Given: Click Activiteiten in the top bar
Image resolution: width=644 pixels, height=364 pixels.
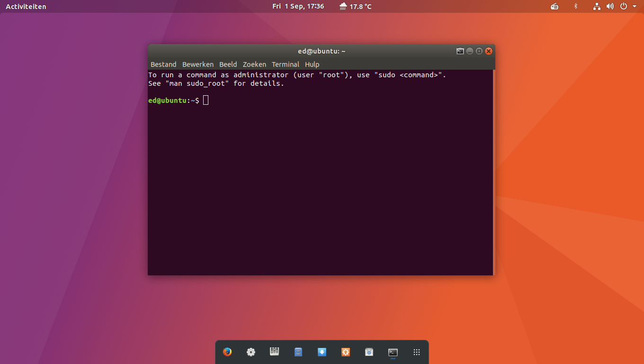Looking at the screenshot, I should tap(26, 6).
